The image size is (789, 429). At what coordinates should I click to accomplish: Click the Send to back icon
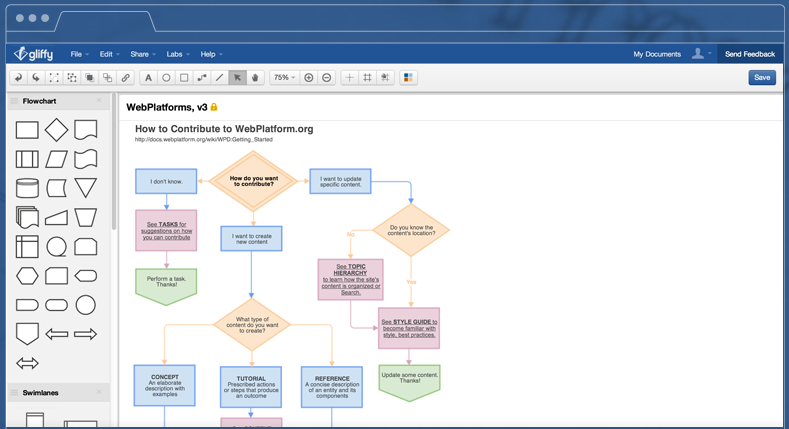[108, 77]
